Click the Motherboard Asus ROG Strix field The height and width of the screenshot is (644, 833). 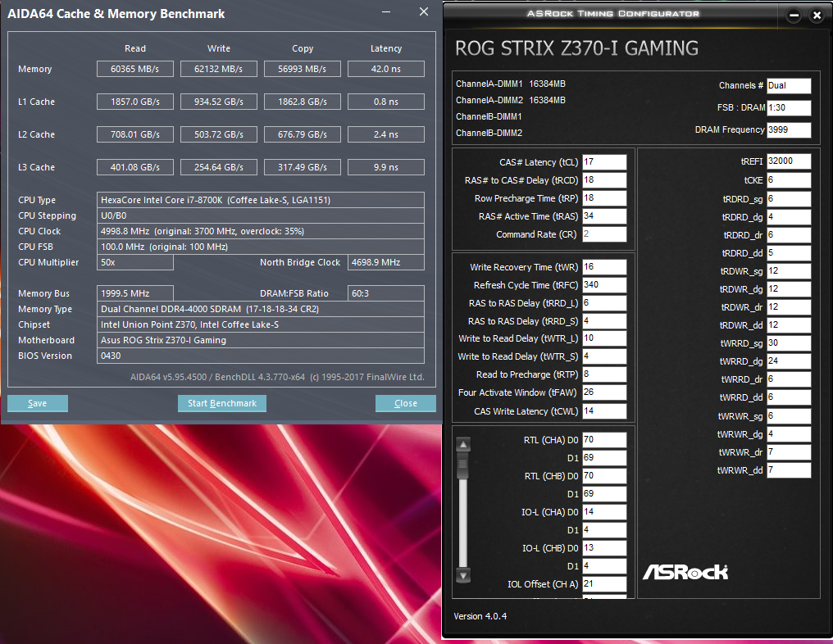click(261, 340)
